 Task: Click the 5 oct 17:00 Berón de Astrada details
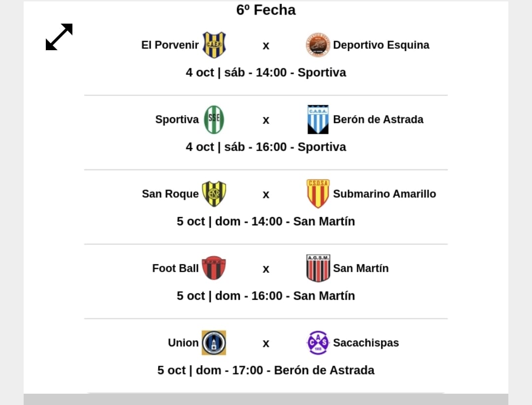pos(266,370)
